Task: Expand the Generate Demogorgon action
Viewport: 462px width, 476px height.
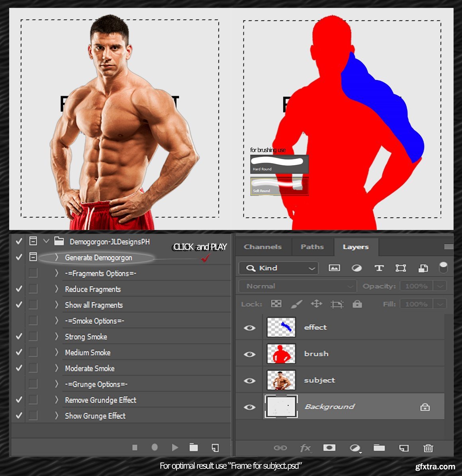Action: click(57, 258)
